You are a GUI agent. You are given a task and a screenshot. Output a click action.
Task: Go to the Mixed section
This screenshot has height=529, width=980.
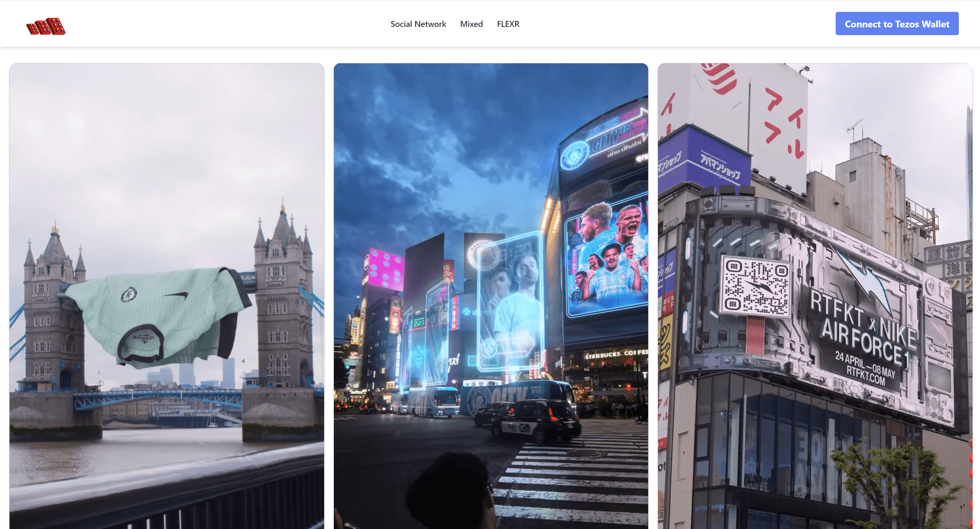(471, 24)
